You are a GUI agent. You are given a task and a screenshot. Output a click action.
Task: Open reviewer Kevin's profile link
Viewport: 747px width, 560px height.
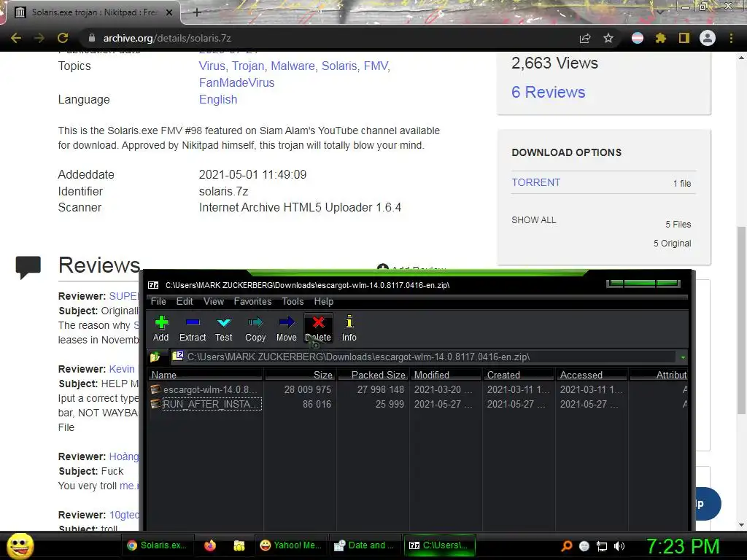tap(122, 369)
